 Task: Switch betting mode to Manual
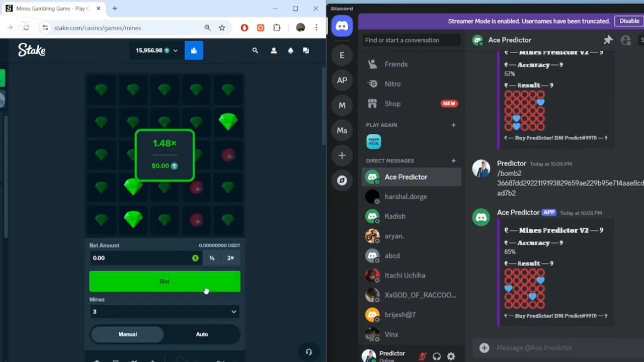[127, 334]
